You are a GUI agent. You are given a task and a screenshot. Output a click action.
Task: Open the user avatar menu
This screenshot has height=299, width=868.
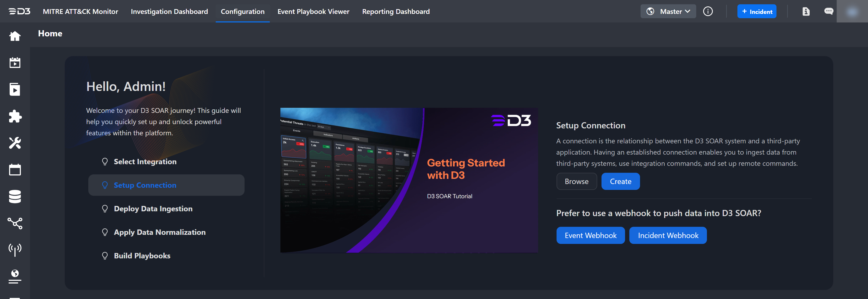(851, 11)
